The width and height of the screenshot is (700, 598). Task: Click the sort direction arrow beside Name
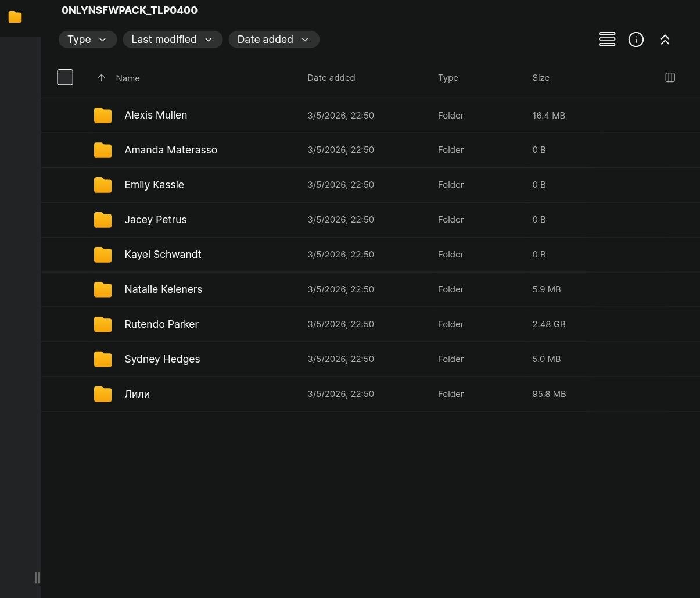click(101, 78)
